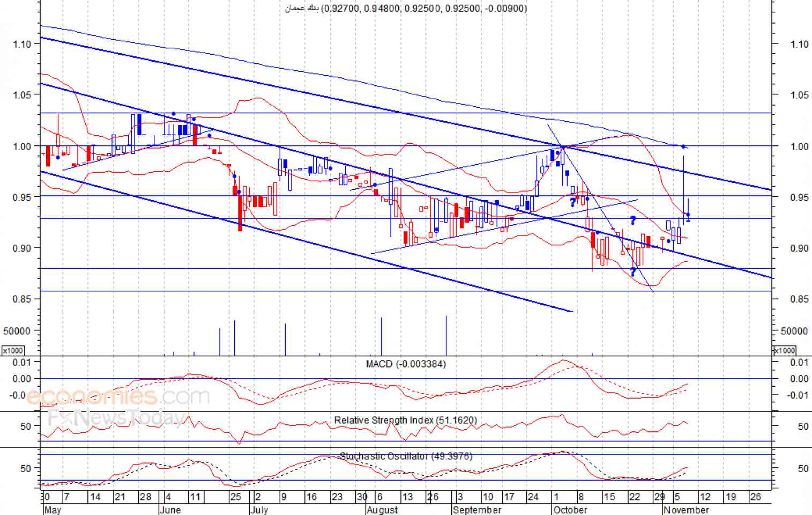Select the June month label on time axis
The height and width of the screenshot is (515, 812).
pos(170,510)
